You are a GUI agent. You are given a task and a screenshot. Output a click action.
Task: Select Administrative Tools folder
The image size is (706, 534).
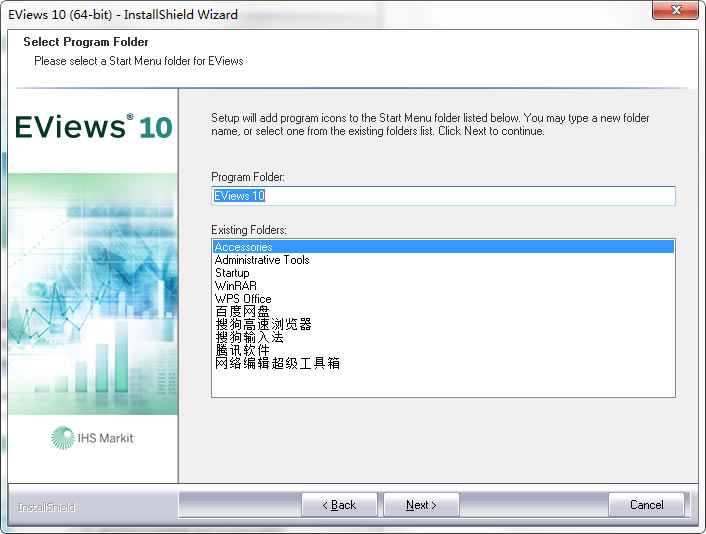tap(262, 260)
